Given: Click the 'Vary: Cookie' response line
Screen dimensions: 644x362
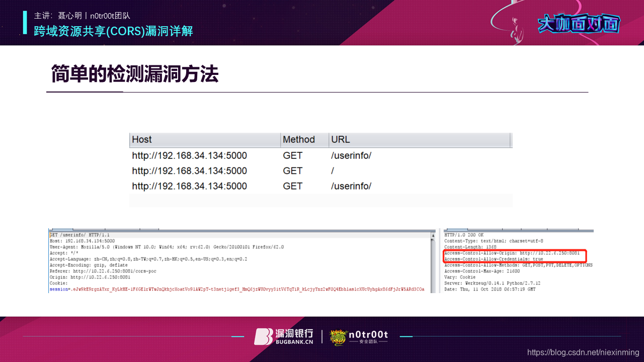Looking at the screenshot, I should (x=460, y=278).
